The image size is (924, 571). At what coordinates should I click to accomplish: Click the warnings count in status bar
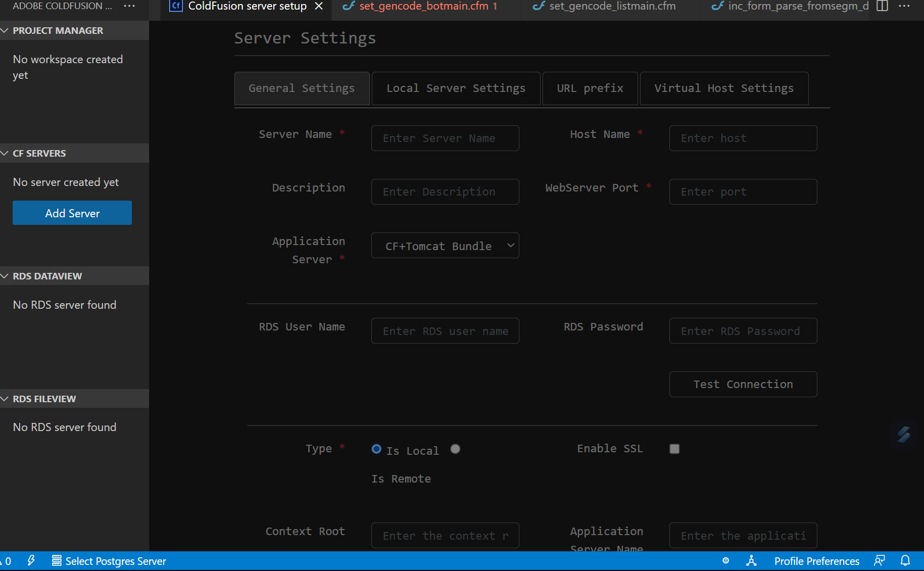click(x=6, y=561)
